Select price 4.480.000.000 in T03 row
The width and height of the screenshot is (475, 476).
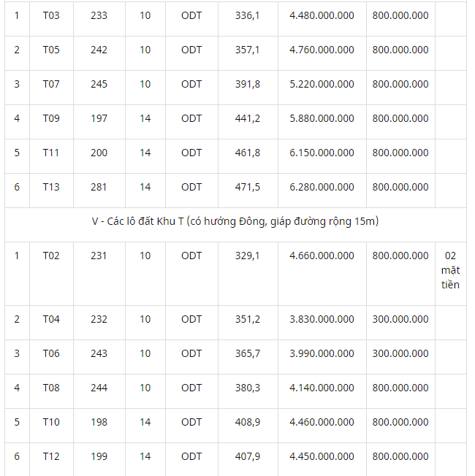point(322,15)
